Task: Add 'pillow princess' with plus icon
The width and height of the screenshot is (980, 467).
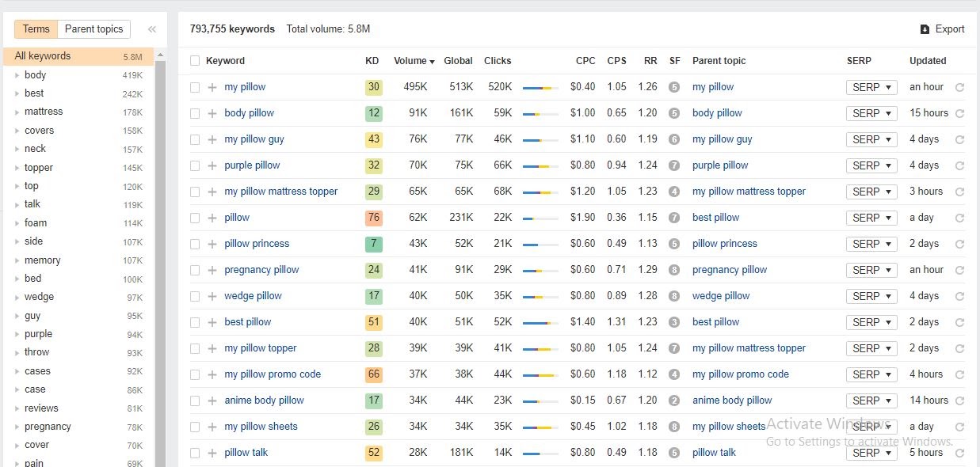Action: click(212, 244)
